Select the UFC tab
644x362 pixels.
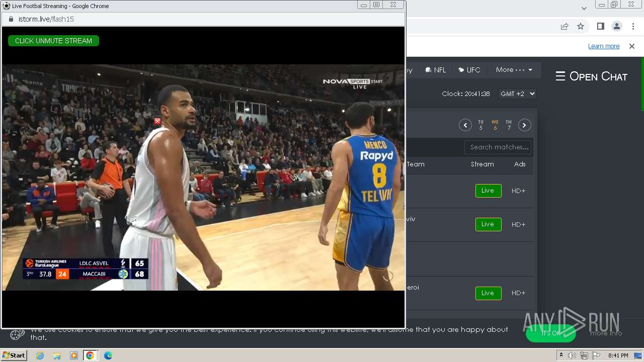[469, 70]
